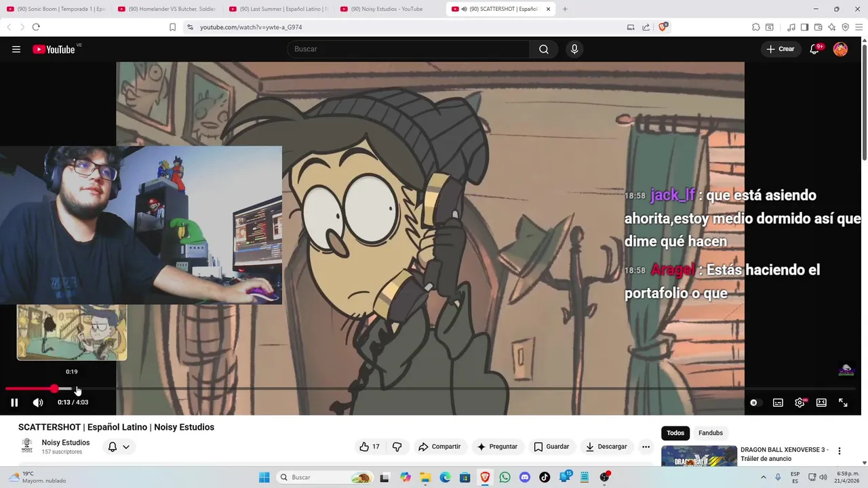Open the Brave Shields lion icon
Viewport: 868px width, 488px height.
coord(663,27)
